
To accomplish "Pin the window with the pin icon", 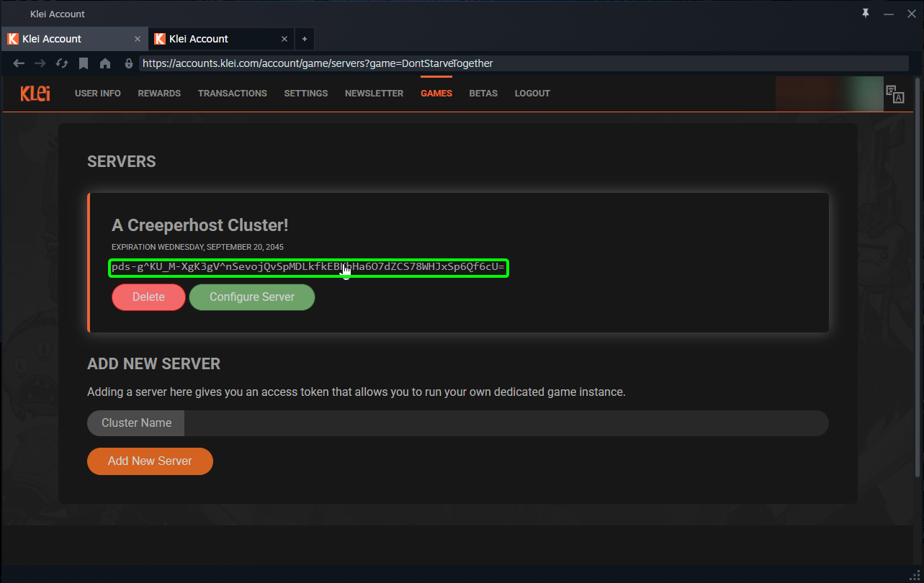I will point(866,13).
